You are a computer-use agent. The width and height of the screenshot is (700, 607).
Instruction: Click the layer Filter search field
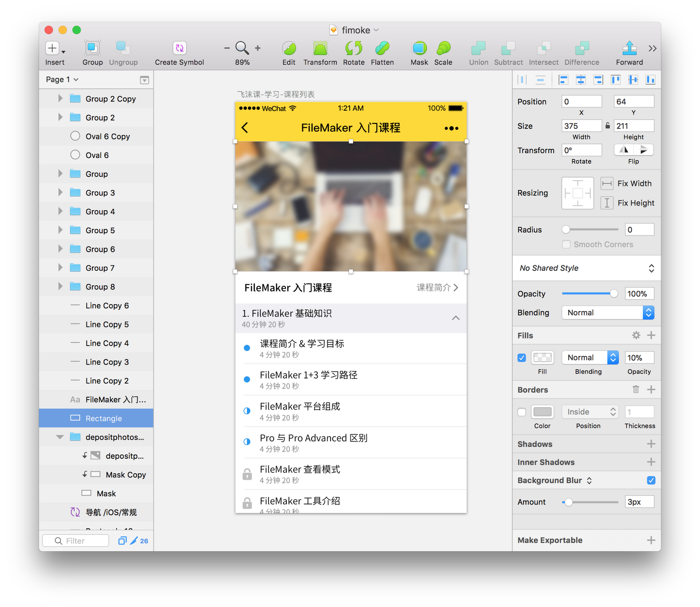[x=75, y=541]
